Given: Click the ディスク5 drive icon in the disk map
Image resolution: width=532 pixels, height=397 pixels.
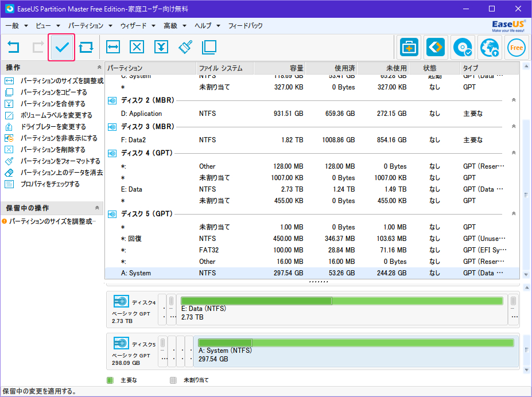Looking at the screenshot, I should point(121,342).
